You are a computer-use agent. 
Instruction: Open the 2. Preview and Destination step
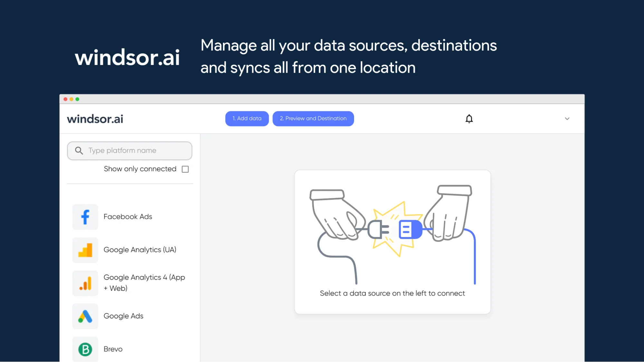313,118
